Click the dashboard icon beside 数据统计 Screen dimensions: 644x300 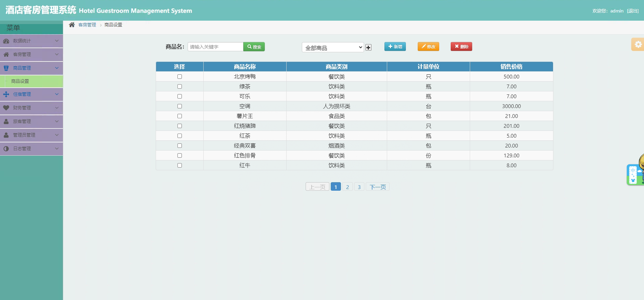pyautogui.click(x=6, y=41)
